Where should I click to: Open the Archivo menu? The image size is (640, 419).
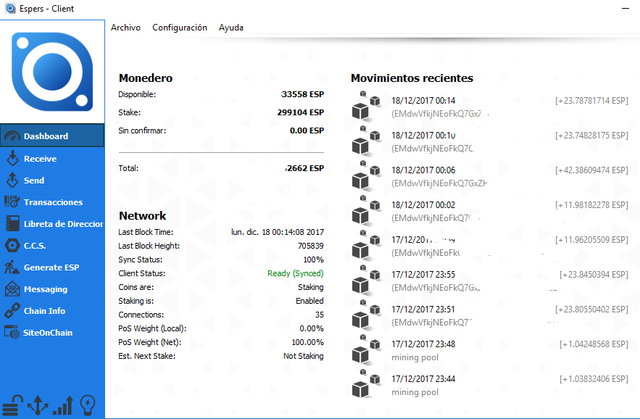point(125,27)
